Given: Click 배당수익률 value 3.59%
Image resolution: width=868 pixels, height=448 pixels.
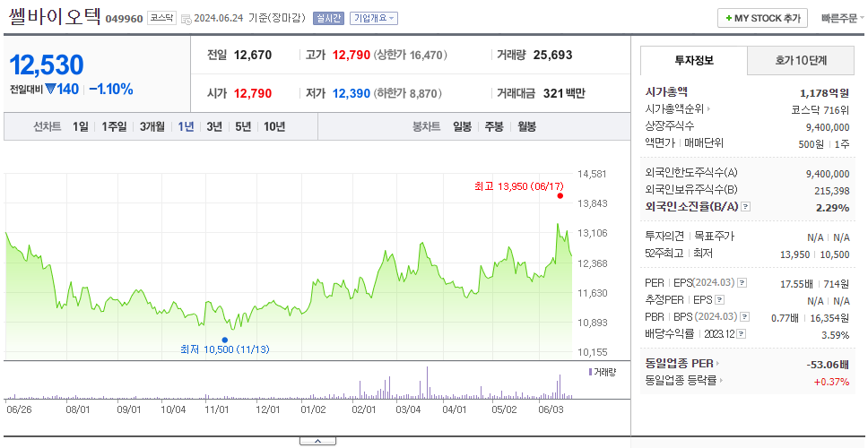Looking at the screenshot, I should click(x=836, y=335).
